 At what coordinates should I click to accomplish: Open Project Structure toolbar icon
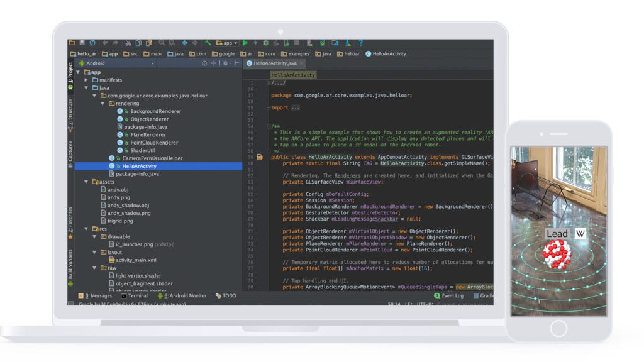pos(335,43)
